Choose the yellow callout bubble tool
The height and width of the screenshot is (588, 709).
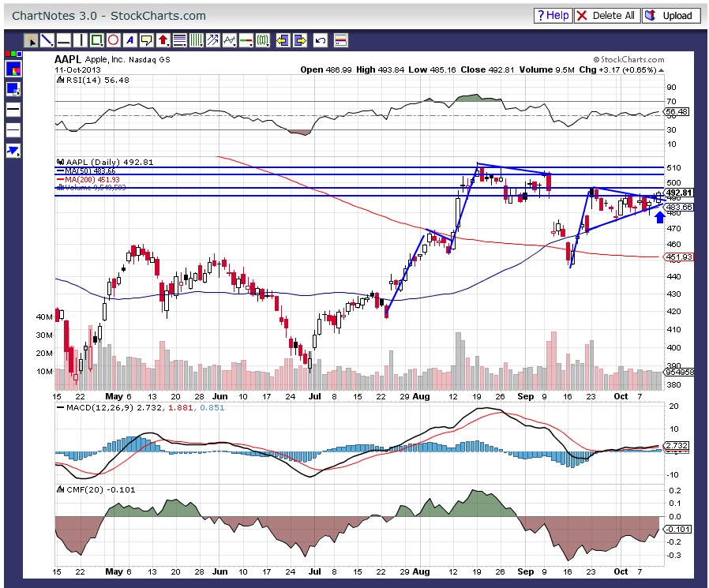(146, 41)
